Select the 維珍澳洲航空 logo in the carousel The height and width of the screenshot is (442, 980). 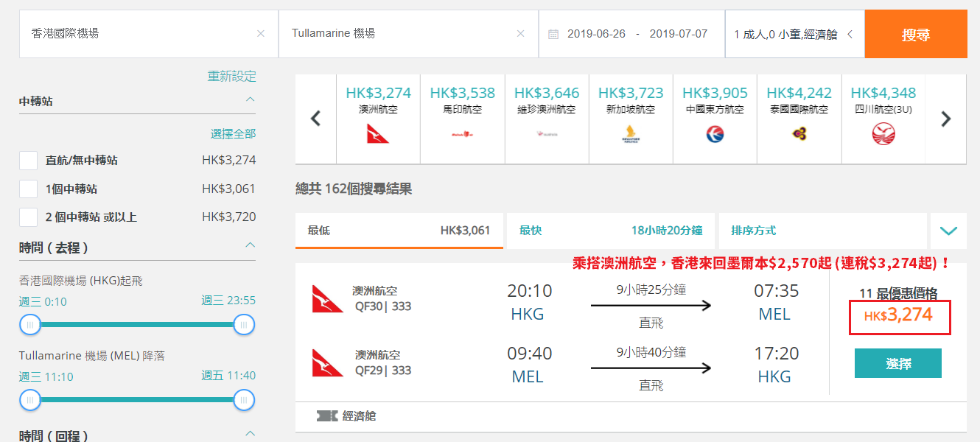tap(547, 134)
